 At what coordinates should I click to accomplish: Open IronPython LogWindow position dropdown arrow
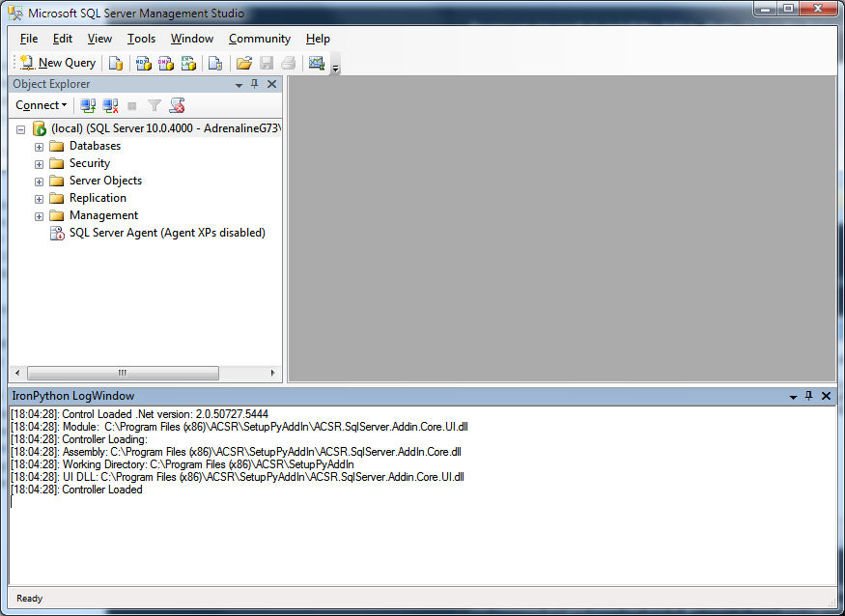[793, 397]
